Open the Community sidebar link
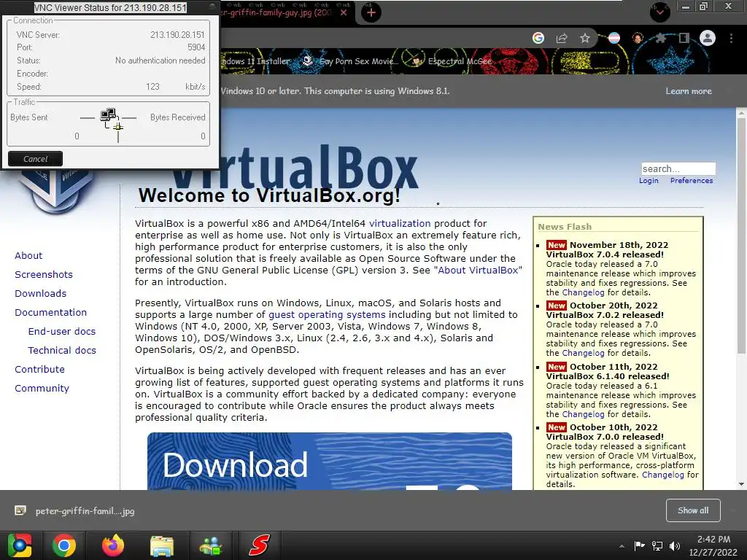 [x=42, y=389]
